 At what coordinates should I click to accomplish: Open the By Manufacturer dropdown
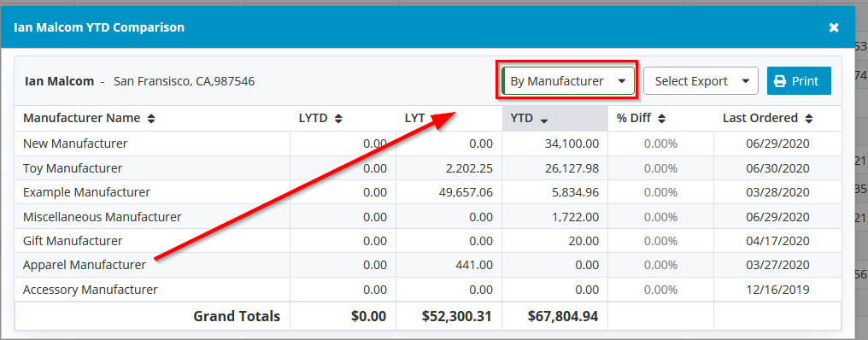coord(567,81)
